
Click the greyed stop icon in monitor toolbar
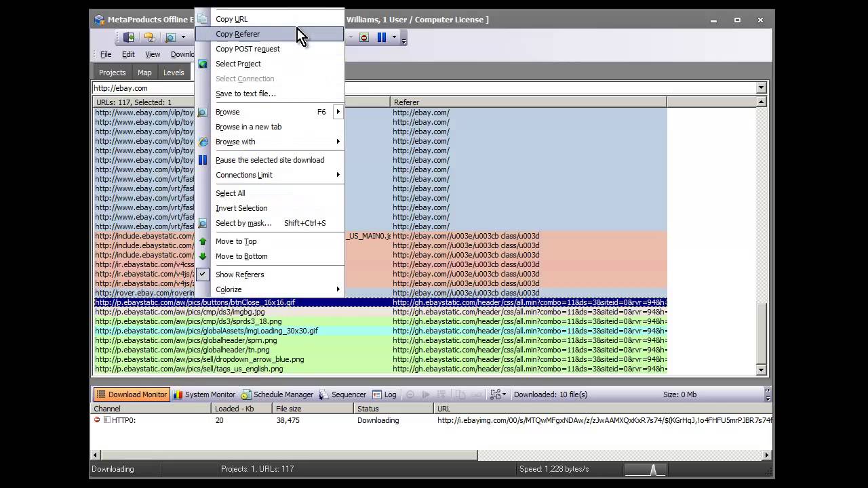410,394
